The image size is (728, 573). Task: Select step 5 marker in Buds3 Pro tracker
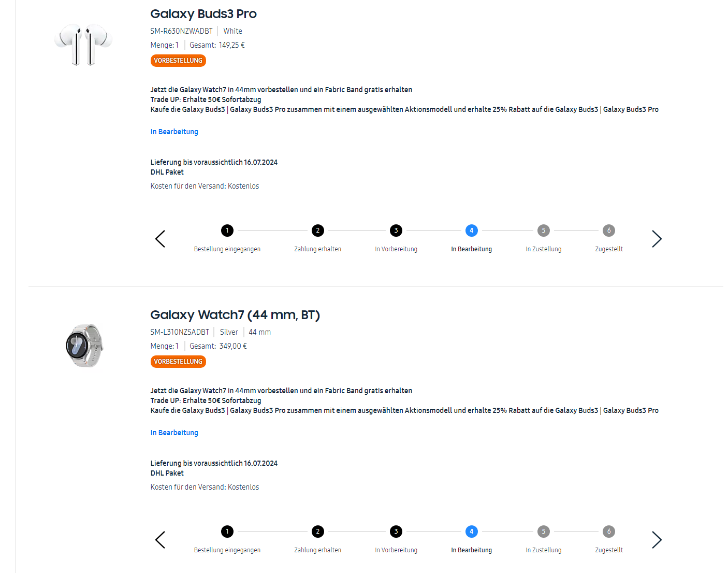tap(543, 231)
